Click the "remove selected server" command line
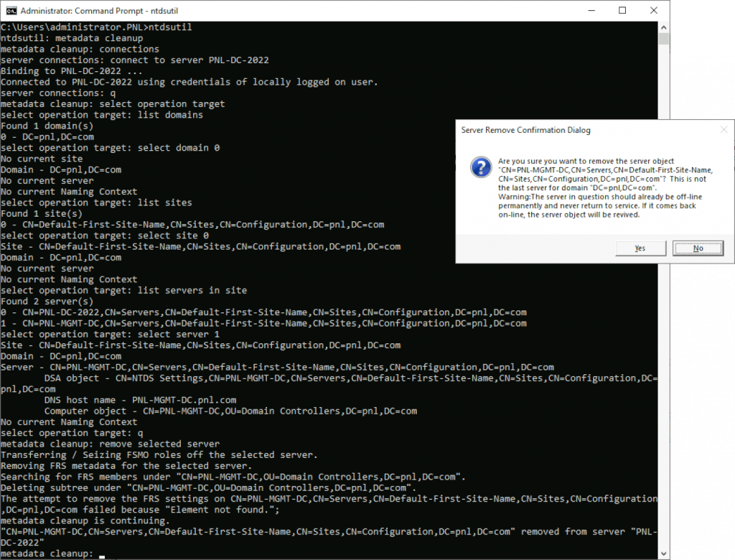This screenshot has height=560, width=735. (x=110, y=444)
